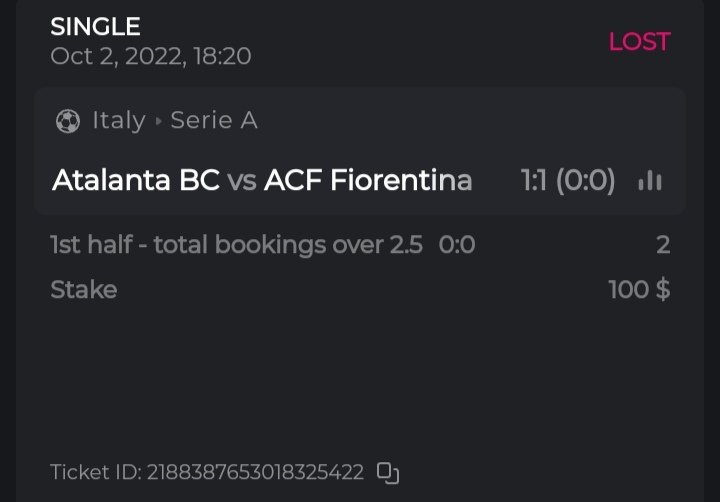Viewport: 720px width, 502px height.
Task: Copy the ticket ID with the copy icon
Action: (x=388, y=472)
